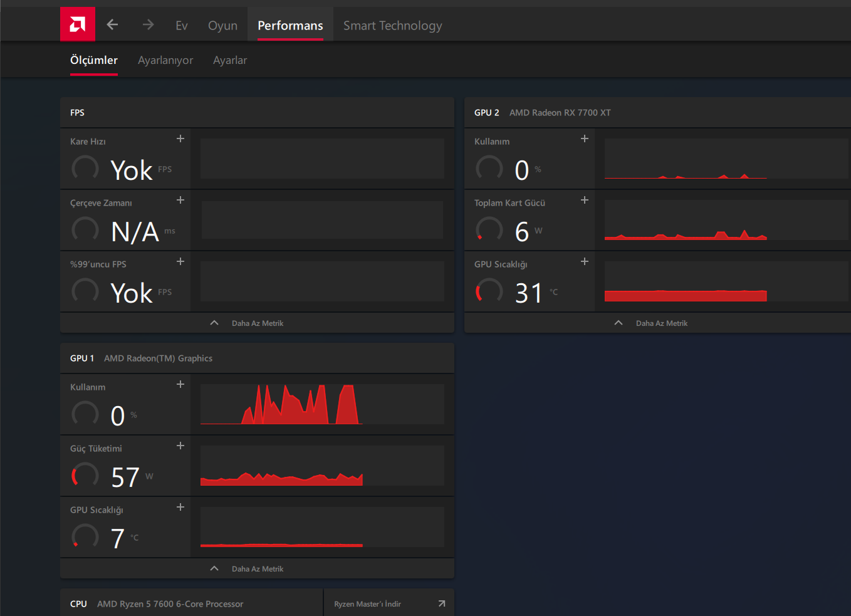Click the Toplam Kart Gücü graph
The width and height of the screenshot is (851, 616).
click(726, 220)
